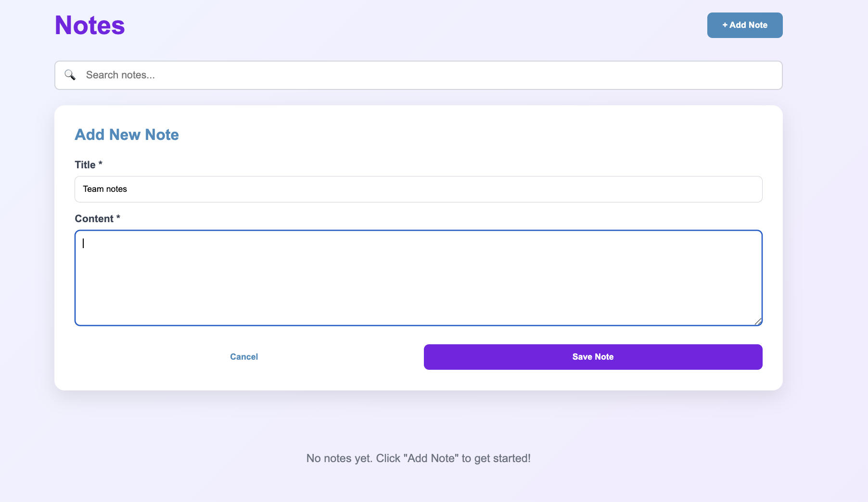Click the Notes app title logo
This screenshot has height=502, width=868.
(89, 25)
